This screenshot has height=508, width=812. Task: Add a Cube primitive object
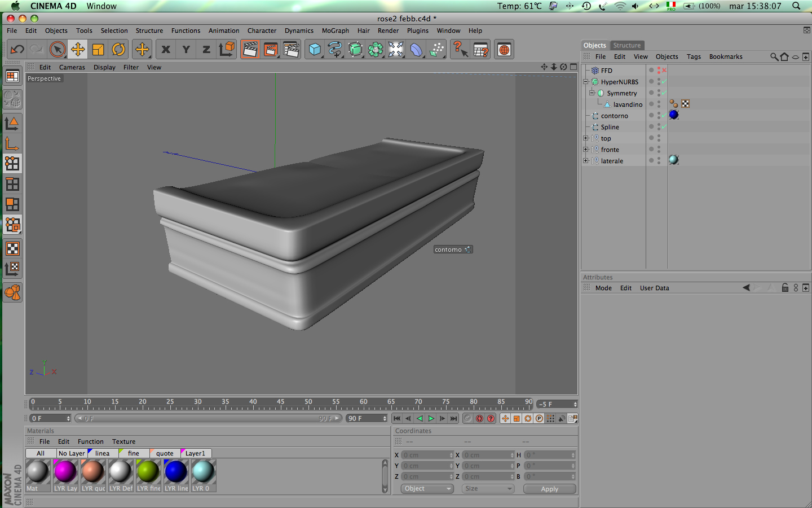[x=315, y=50]
